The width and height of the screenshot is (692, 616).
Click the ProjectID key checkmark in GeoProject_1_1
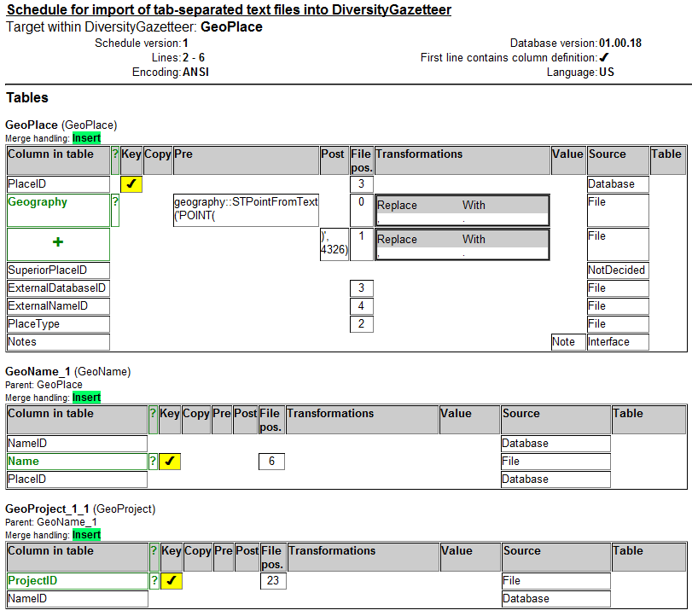point(172,581)
